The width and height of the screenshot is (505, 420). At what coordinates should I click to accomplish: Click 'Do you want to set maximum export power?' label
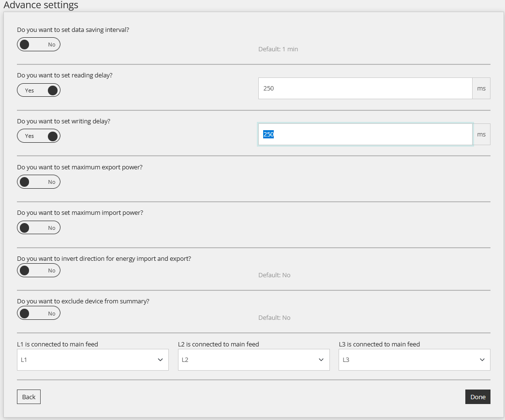[x=80, y=167]
